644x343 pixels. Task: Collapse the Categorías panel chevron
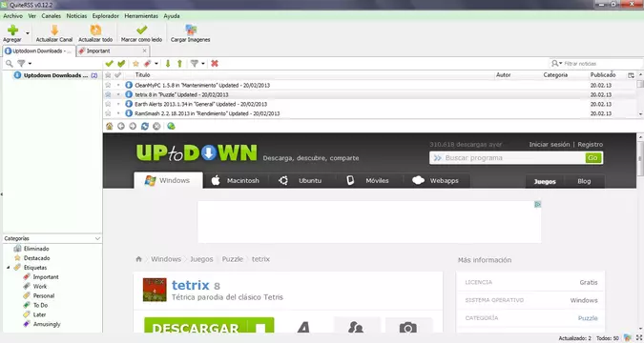point(97,238)
